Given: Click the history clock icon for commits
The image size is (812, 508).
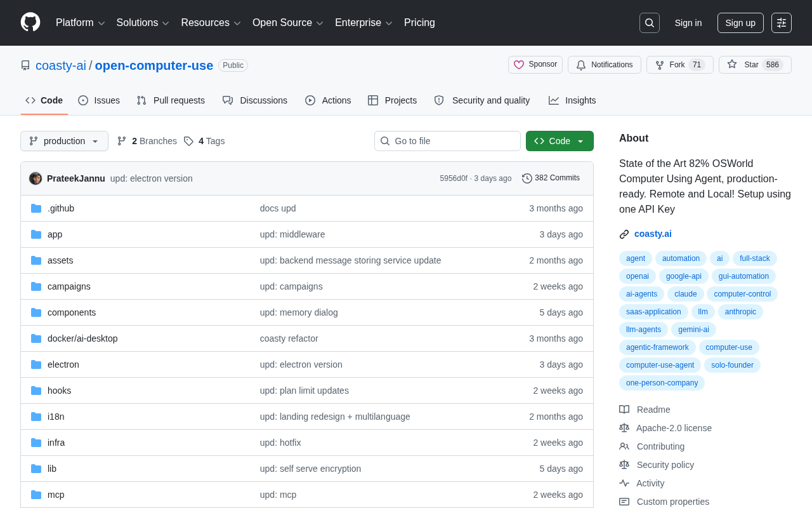Looking at the screenshot, I should coord(527,178).
